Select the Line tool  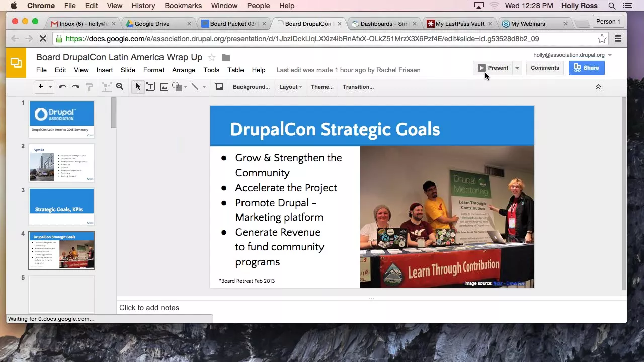pyautogui.click(x=195, y=87)
